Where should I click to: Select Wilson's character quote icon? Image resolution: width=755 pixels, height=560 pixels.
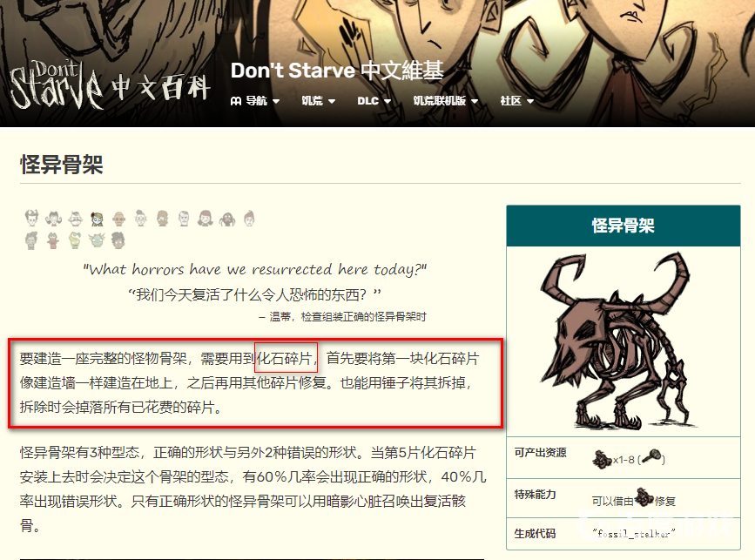pos(31,219)
